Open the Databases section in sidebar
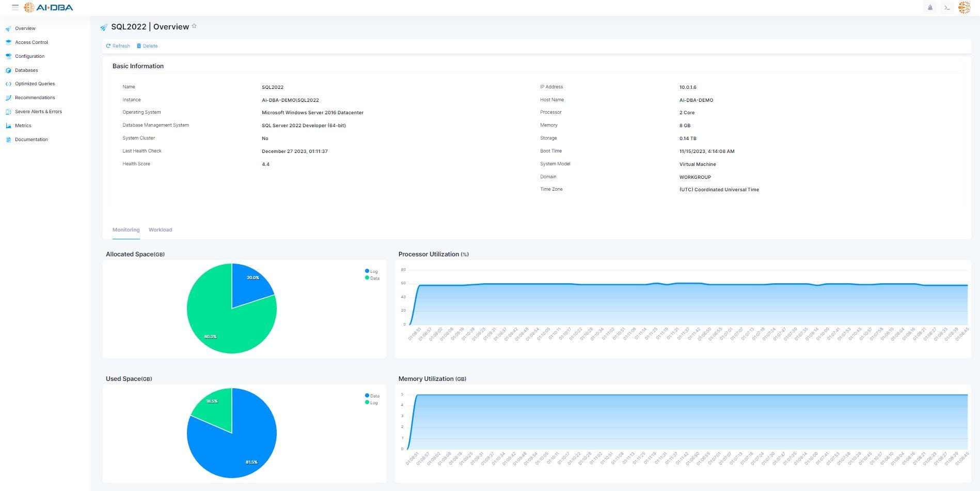This screenshot has height=491, width=980. coord(25,70)
